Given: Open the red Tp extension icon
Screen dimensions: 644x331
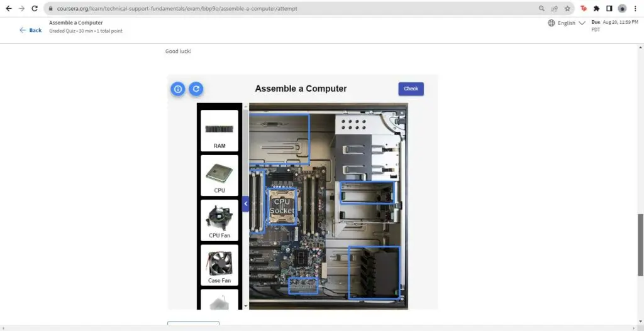Looking at the screenshot, I should tap(583, 8).
